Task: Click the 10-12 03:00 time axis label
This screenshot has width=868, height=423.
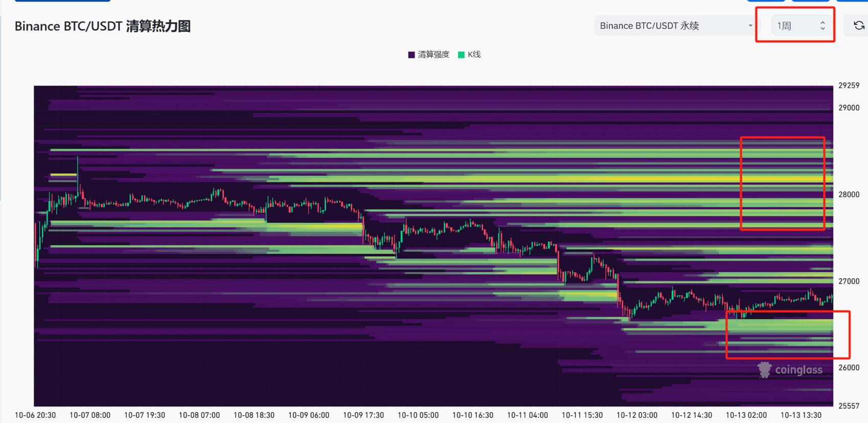Action: [637, 415]
